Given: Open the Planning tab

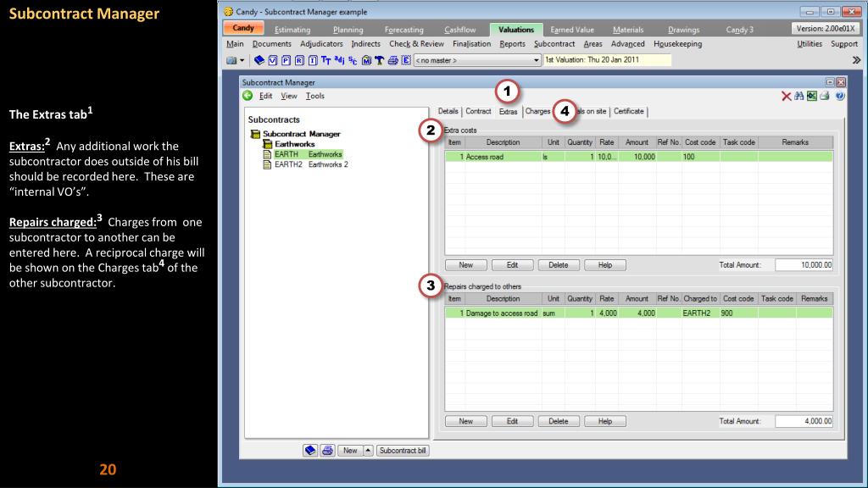Looking at the screenshot, I should [x=348, y=30].
